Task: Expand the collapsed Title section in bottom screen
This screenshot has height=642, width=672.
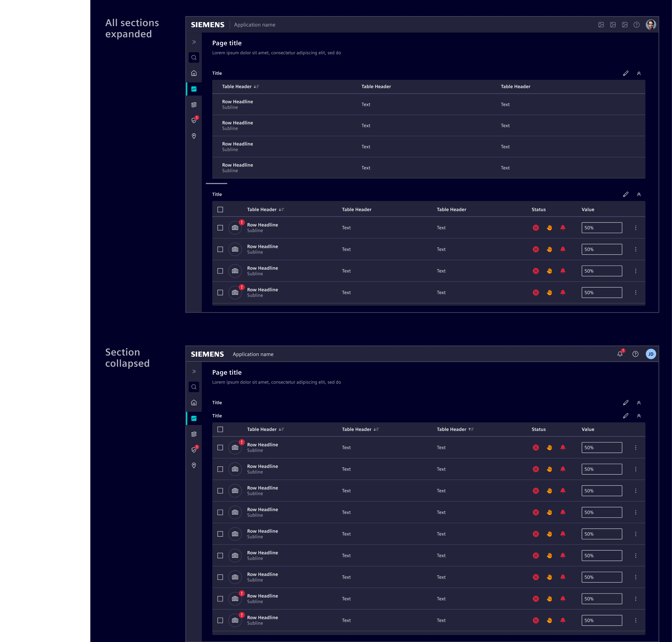Action: pyautogui.click(x=638, y=402)
